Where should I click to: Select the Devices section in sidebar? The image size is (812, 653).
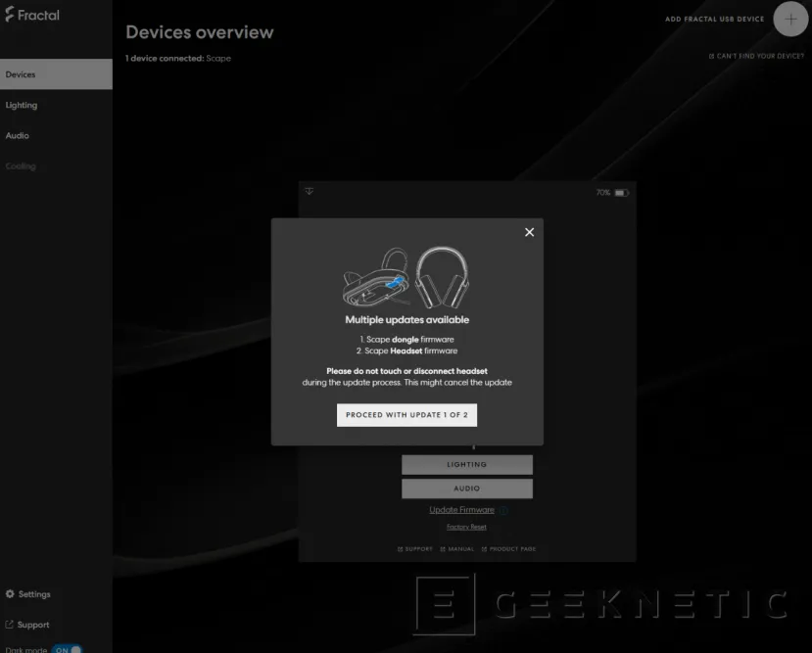19,73
